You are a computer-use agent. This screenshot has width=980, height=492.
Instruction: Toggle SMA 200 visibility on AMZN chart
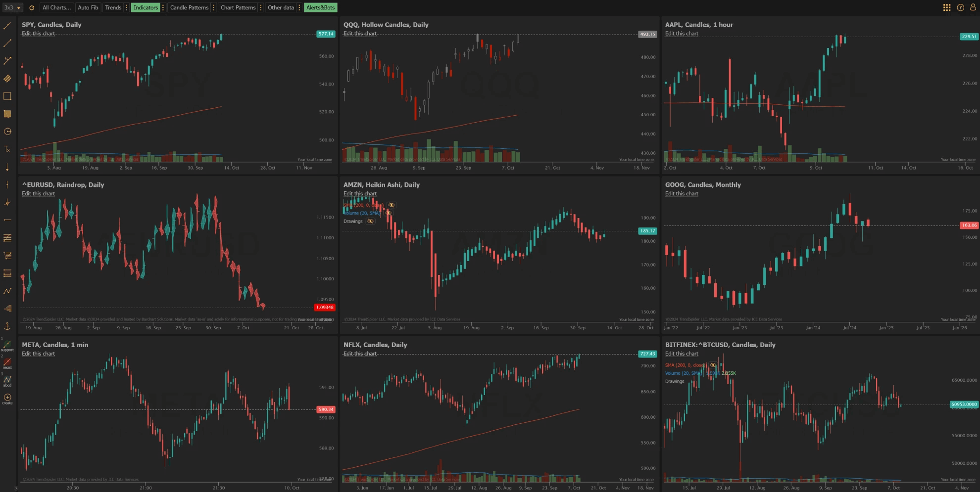pyautogui.click(x=392, y=205)
